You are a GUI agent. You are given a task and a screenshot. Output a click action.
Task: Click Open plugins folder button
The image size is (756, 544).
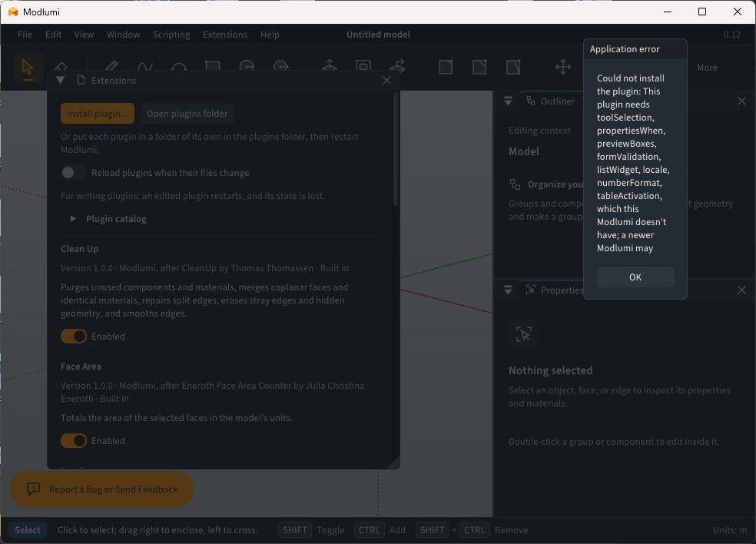click(x=187, y=114)
